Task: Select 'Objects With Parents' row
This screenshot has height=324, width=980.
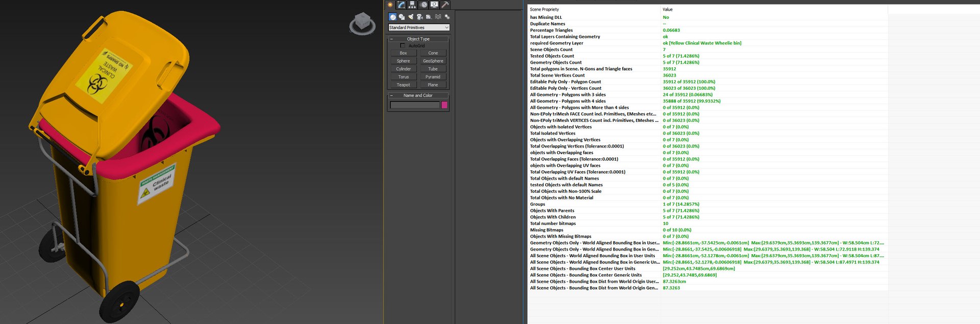Action: coord(707,211)
